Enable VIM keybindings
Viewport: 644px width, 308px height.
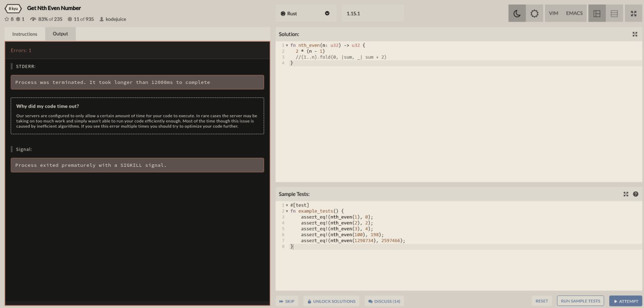[x=553, y=14]
